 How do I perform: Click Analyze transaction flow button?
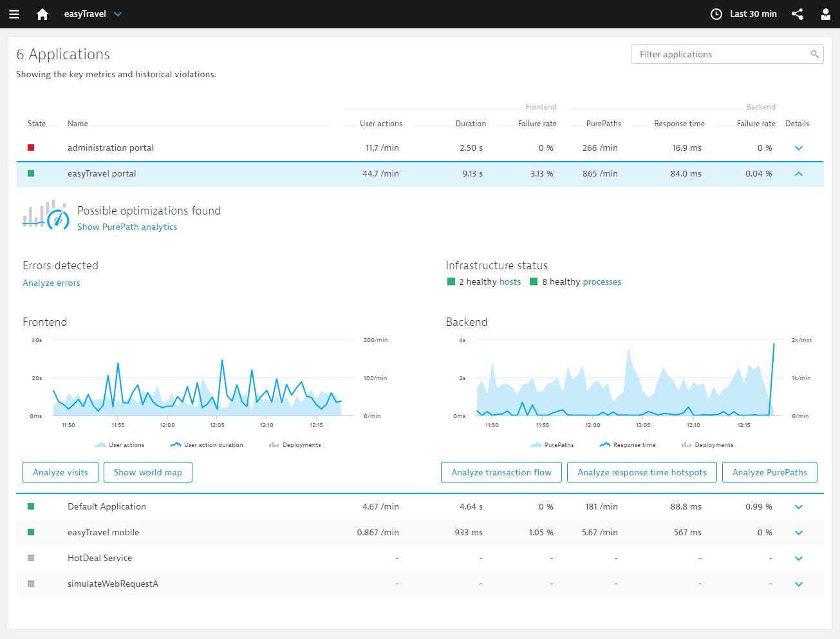tap(501, 472)
